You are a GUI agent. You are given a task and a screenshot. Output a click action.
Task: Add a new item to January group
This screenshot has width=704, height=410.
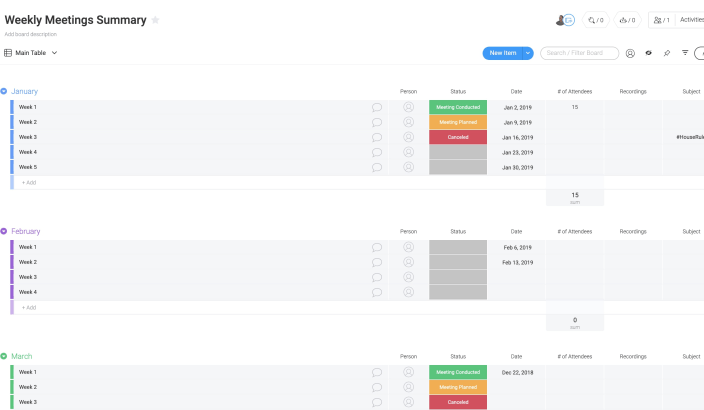[29, 183]
